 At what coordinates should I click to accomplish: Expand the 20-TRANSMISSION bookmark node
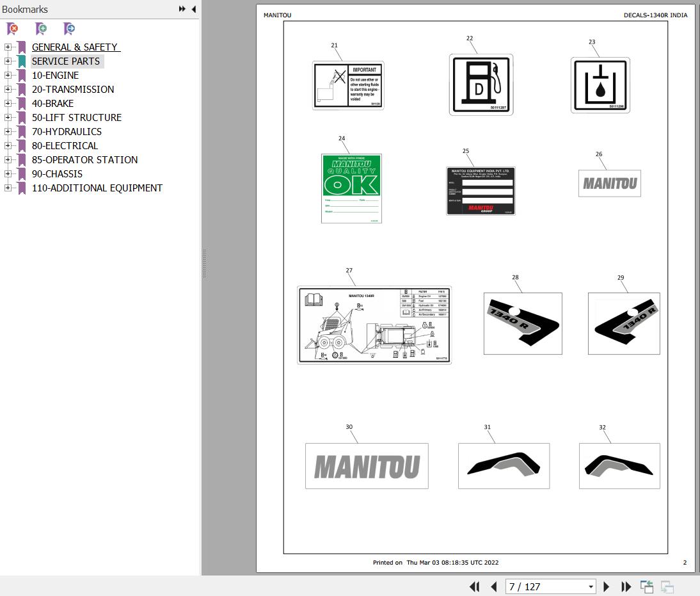coord(8,90)
